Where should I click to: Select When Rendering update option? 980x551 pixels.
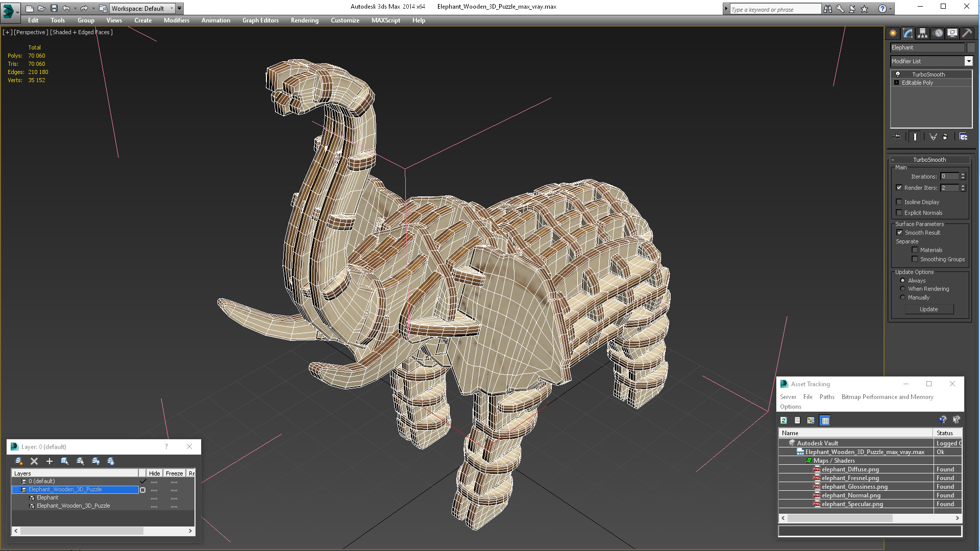pyautogui.click(x=903, y=289)
